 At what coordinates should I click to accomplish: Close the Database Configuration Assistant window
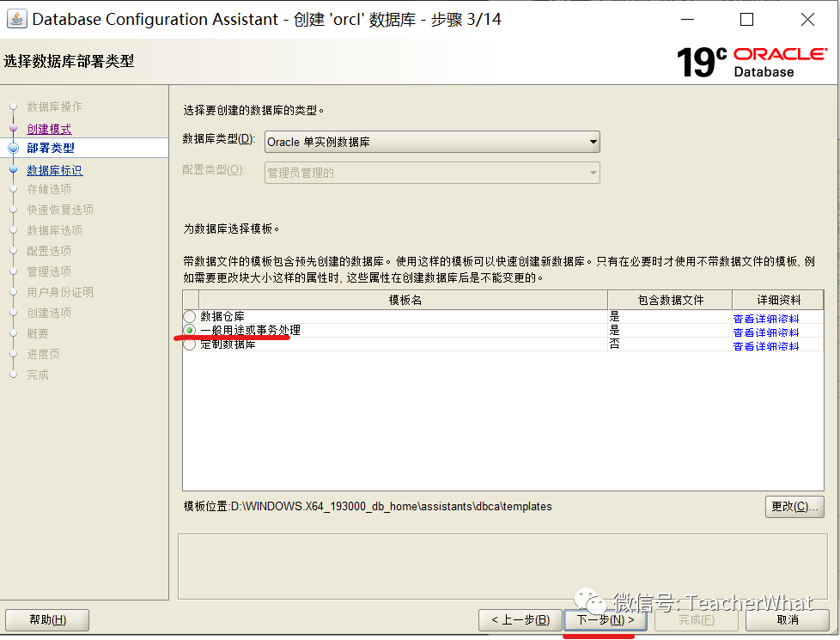pos(807,19)
